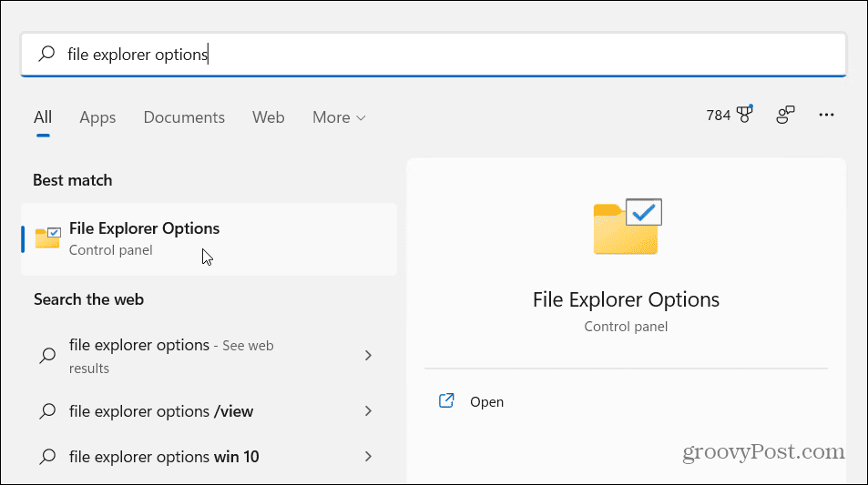
Task: Expand arrow for 'file explorer options win 10'
Action: click(368, 456)
